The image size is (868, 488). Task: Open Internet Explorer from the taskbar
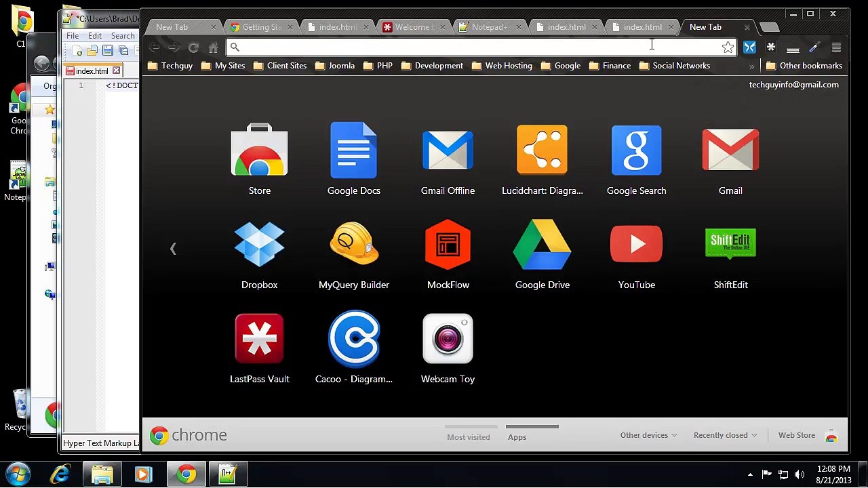pyautogui.click(x=60, y=474)
